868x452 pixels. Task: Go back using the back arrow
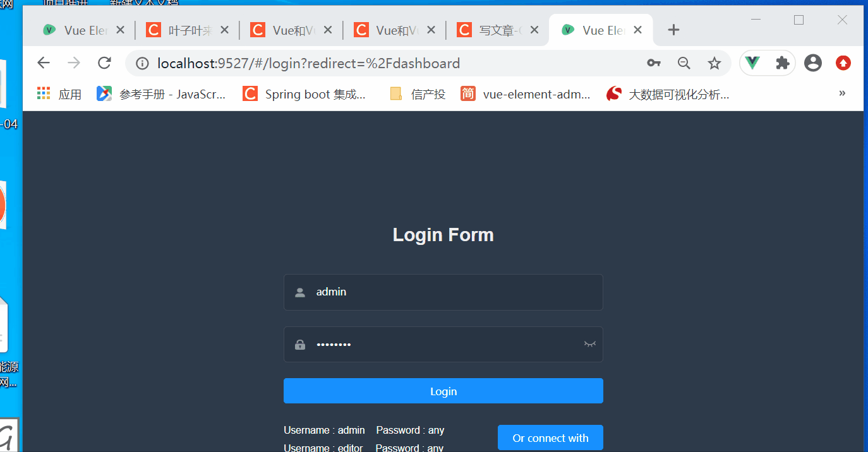tap(43, 62)
